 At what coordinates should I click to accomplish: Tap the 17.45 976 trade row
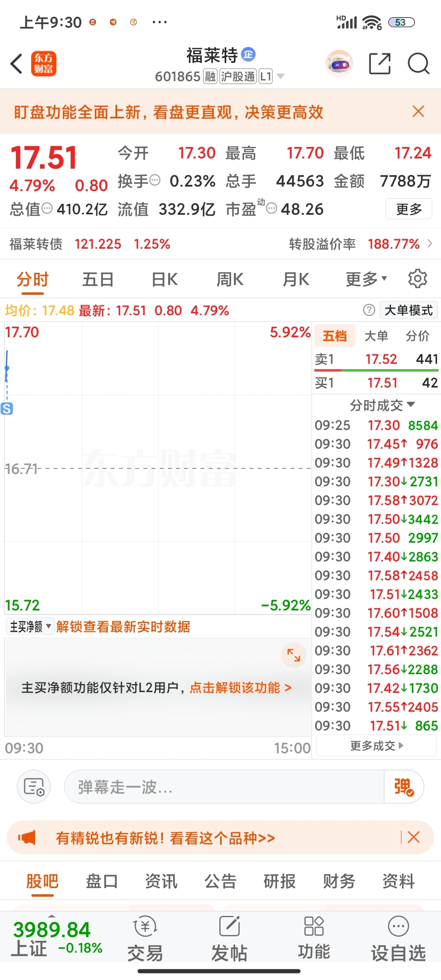point(376,444)
